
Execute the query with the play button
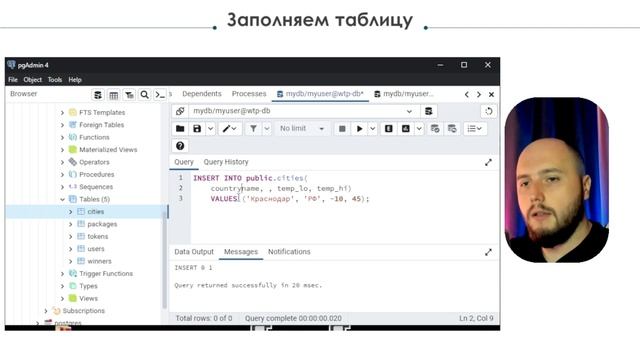coord(360,129)
